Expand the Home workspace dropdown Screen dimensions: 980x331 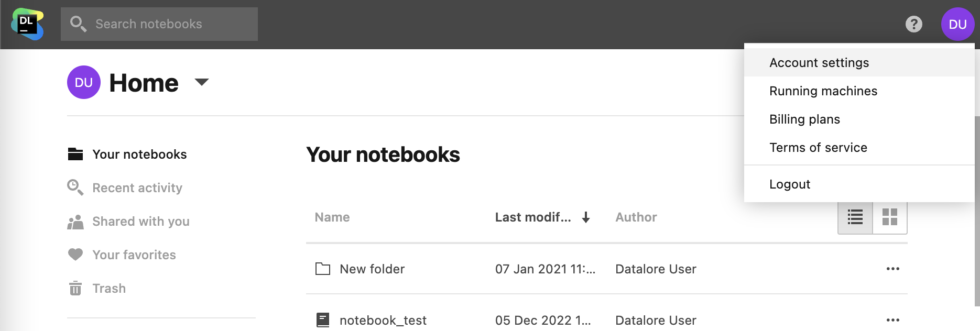202,82
